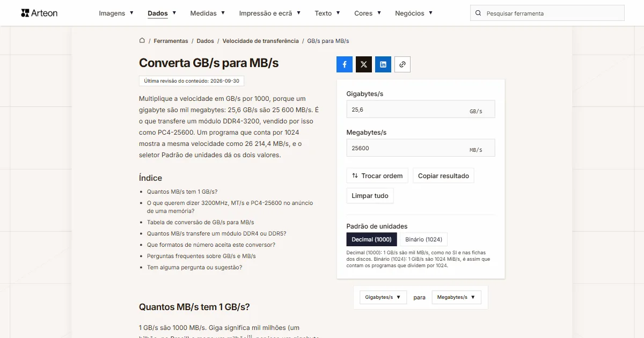The width and height of the screenshot is (644, 338).
Task: Click the 'Padrão de unidades' label
Action: coord(377,226)
